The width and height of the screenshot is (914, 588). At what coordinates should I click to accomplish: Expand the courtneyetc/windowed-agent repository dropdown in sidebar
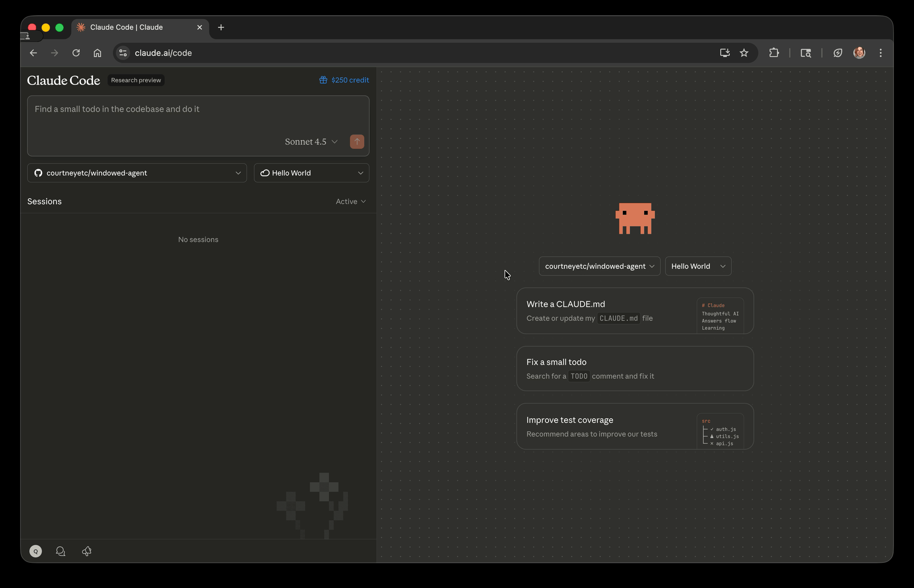click(x=137, y=173)
